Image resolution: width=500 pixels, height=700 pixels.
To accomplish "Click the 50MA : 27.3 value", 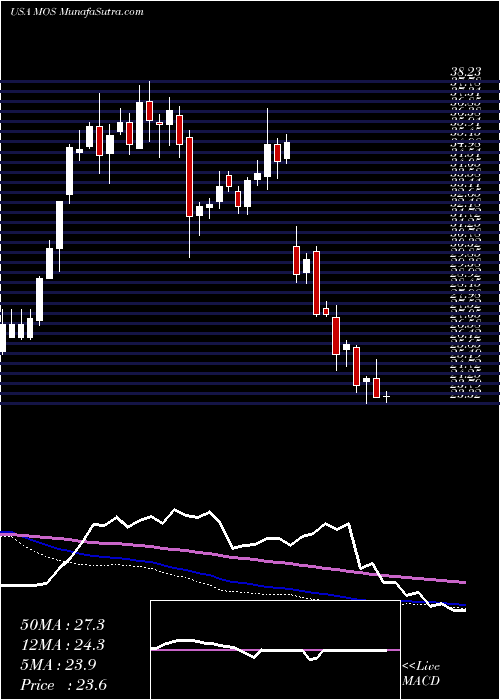I will click(62, 625).
